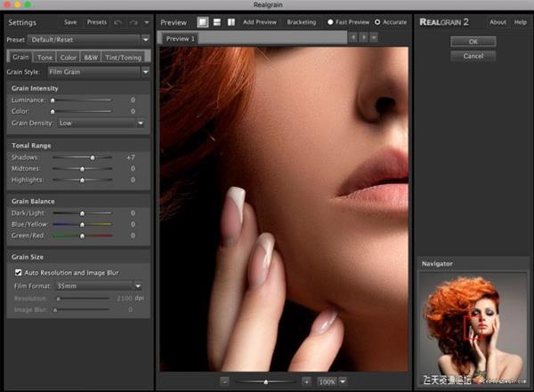This screenshot has width=534, height=392.
Task: Click the zoom in plus button
Action: point(306,380)
